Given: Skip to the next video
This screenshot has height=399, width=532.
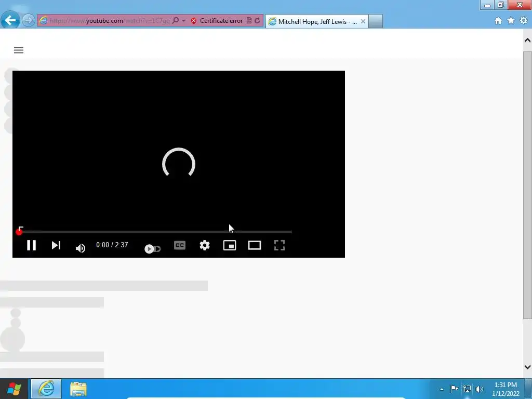Looking at the screenshot, I should click(x=56, y=245).
